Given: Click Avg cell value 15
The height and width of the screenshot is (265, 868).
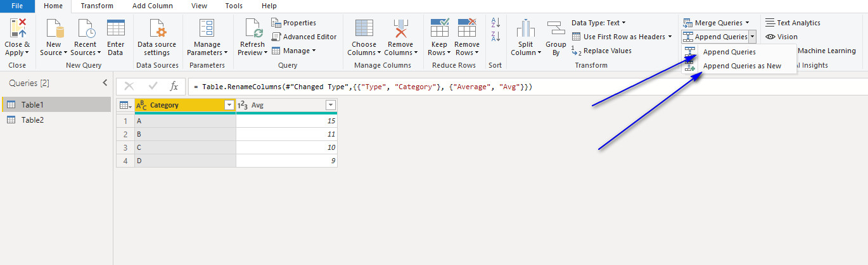Looking at the screenshot, I should pyautogui.click(x=286, y=120).
